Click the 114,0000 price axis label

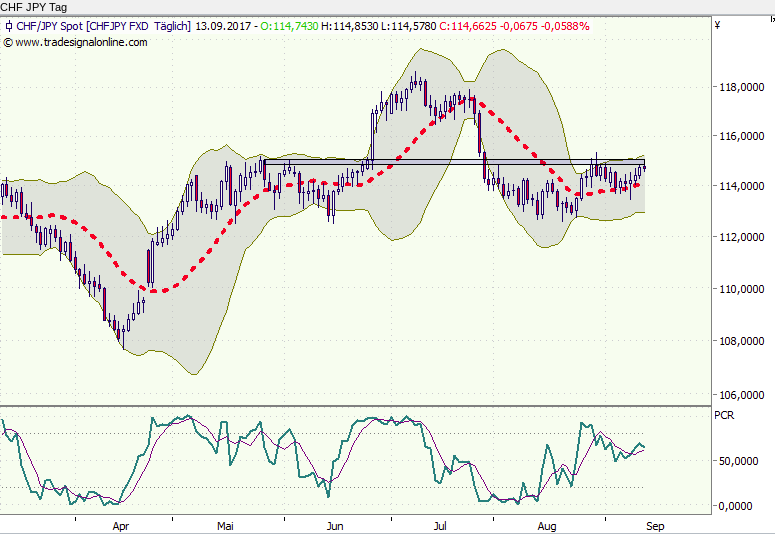(x=741, y=186)
